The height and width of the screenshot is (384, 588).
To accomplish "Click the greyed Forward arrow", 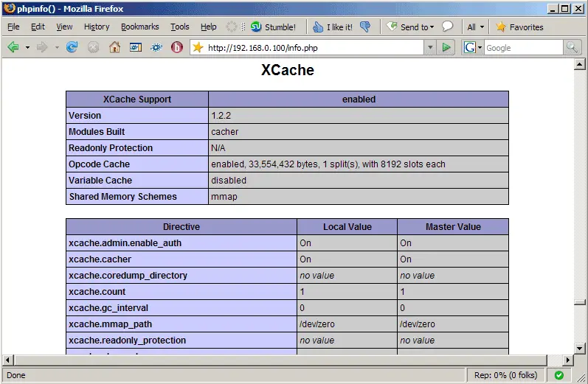I will point(42,47).
